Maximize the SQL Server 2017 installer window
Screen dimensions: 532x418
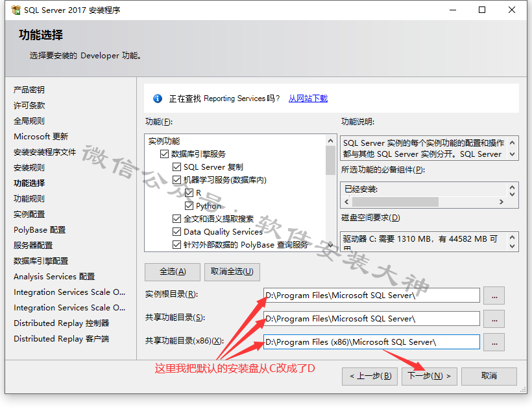482,10
